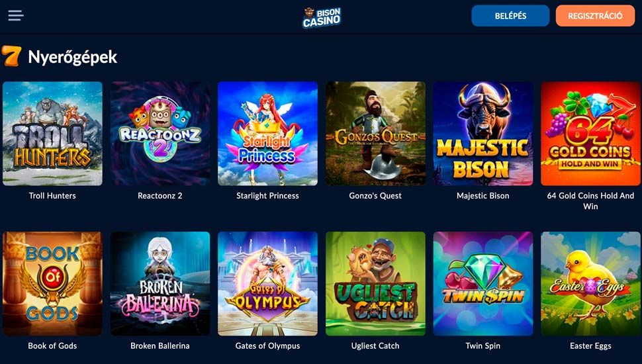Click the orange 7 Nyerőgépek icon
Viewport: 642px width, 364px height.
(x=11, y=56)
